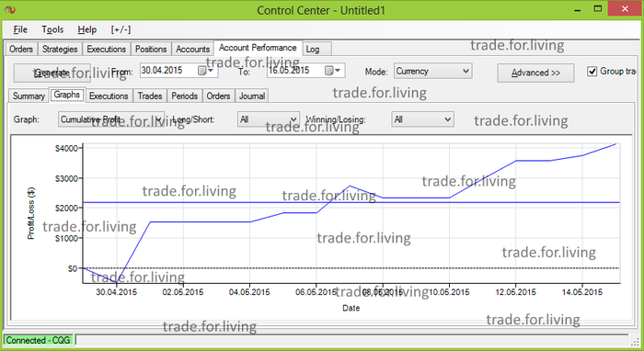Switch to the Positions tab
This screenshot has width=644, height=351.
coord(151,50)
